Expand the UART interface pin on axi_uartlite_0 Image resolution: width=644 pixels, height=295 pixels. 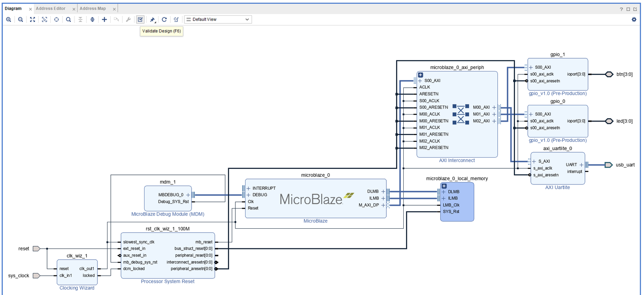tap(581, 165)
